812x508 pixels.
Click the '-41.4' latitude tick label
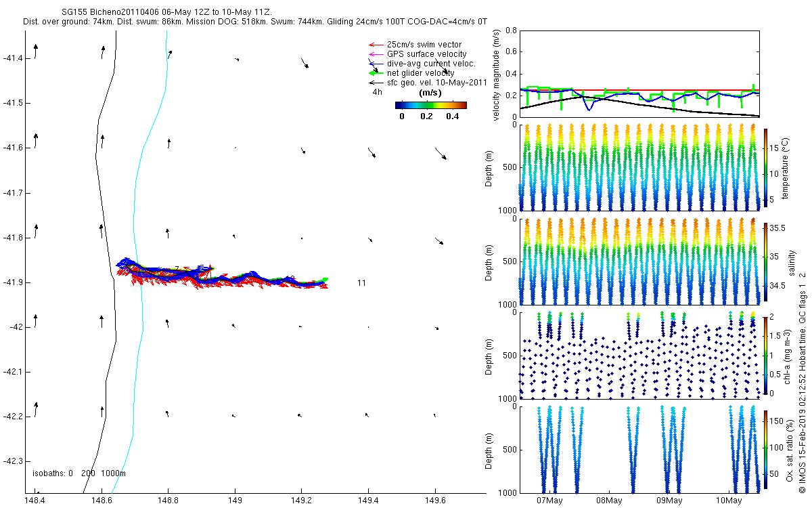[14, 58]
